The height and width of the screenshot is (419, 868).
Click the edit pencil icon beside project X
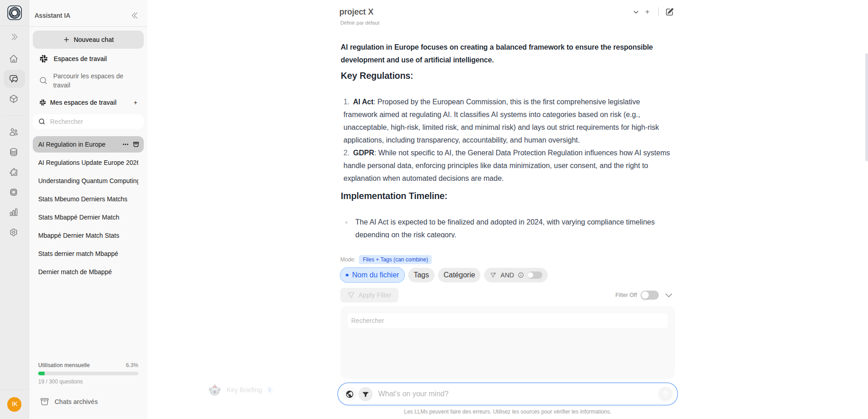point(670,12)
